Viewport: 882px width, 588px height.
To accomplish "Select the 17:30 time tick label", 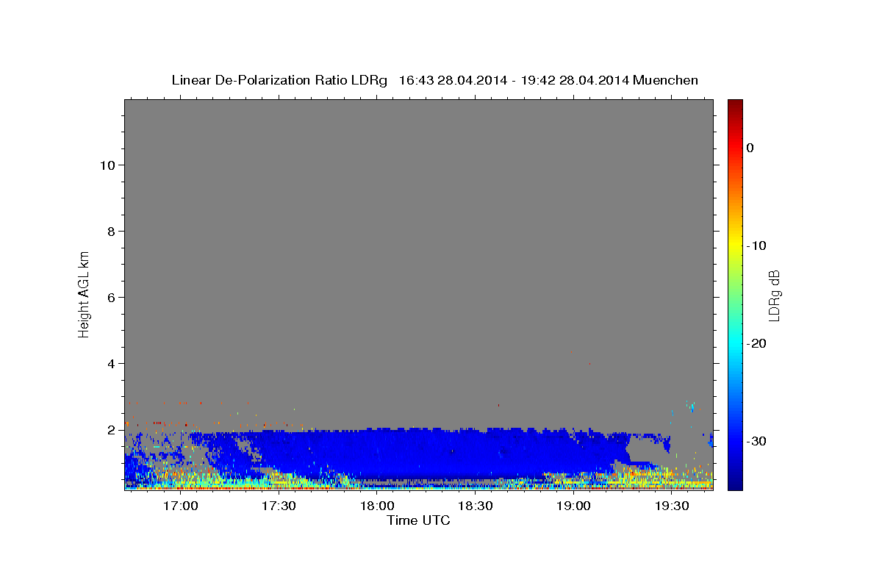I will click(x=279, y=506).
